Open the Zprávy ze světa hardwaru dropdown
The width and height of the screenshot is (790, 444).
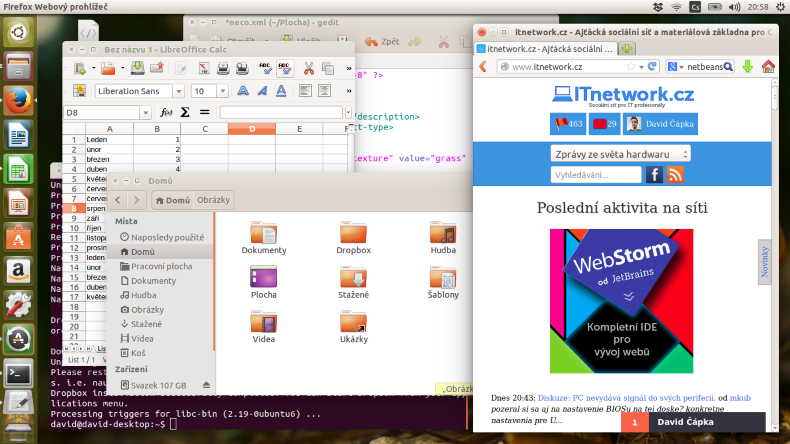pos(620,154)
